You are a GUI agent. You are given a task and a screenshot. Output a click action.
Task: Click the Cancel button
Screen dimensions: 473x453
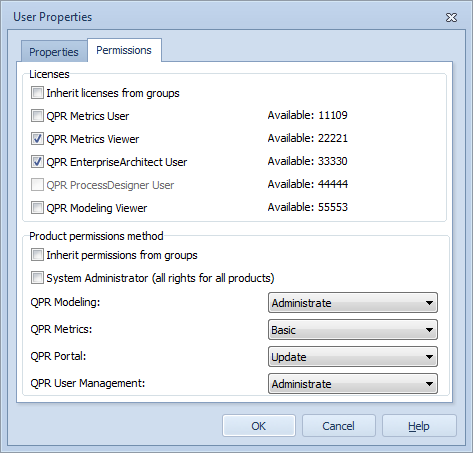339,426
